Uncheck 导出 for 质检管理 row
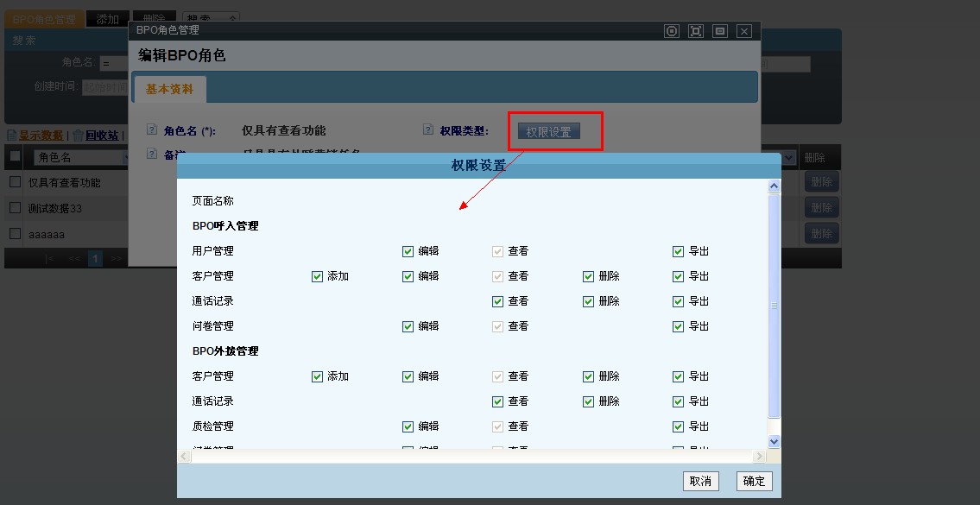 [x=679, y=426]
